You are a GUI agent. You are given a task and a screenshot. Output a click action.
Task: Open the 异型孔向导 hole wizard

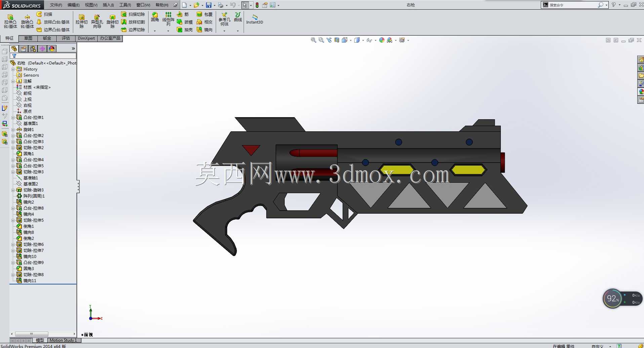[x=97, y=21]
